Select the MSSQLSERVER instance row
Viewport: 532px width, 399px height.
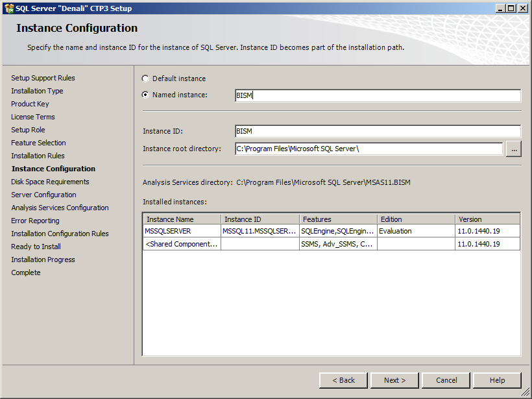pos(332,231)
